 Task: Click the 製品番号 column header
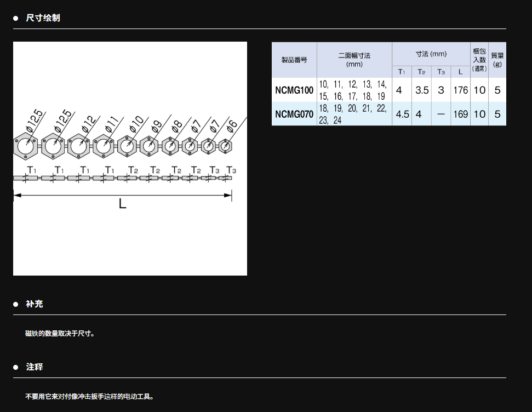(x=294, y=60)
